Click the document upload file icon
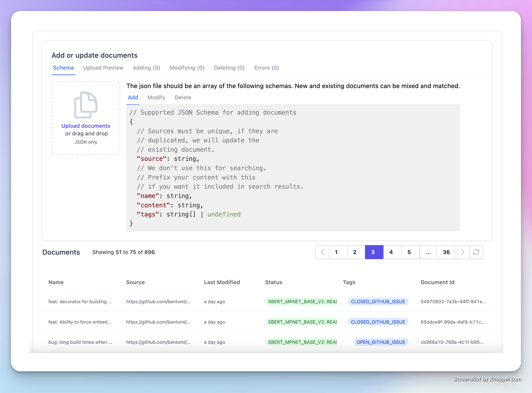 [x=86, y=105]
